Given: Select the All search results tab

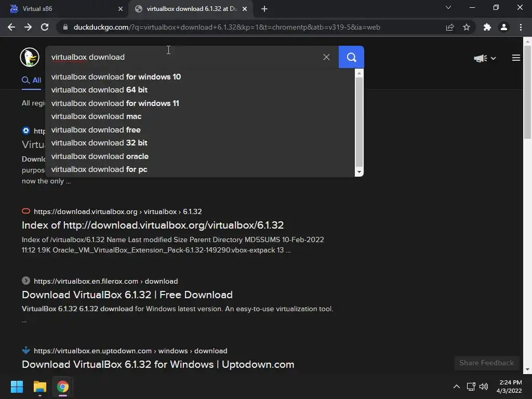Looking at the screenshot, I should click(31, 81).
